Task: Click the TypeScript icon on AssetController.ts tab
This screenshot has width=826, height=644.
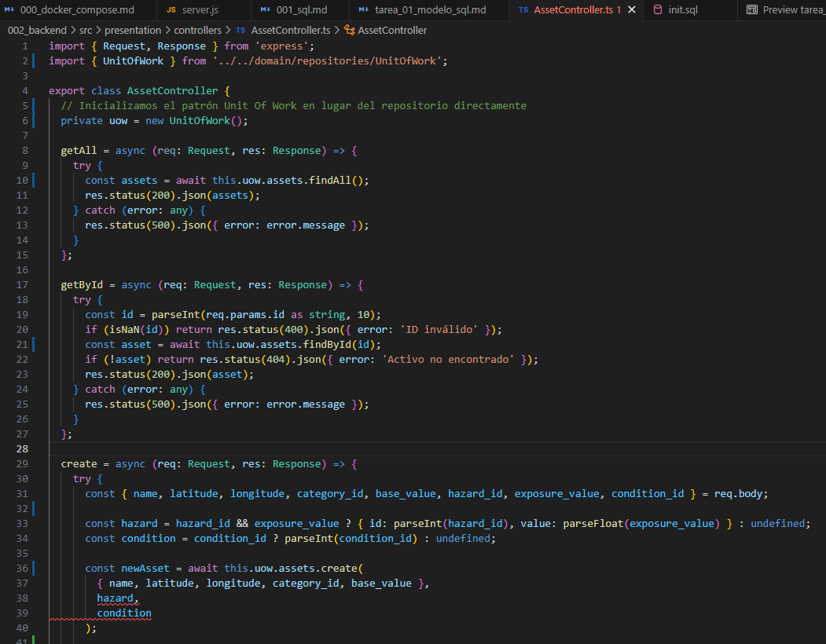Action: point(523,10)
